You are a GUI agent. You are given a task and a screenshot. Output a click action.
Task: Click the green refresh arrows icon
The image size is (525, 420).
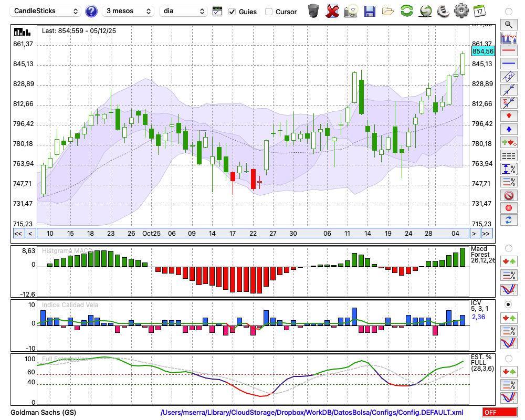point(406,11)
